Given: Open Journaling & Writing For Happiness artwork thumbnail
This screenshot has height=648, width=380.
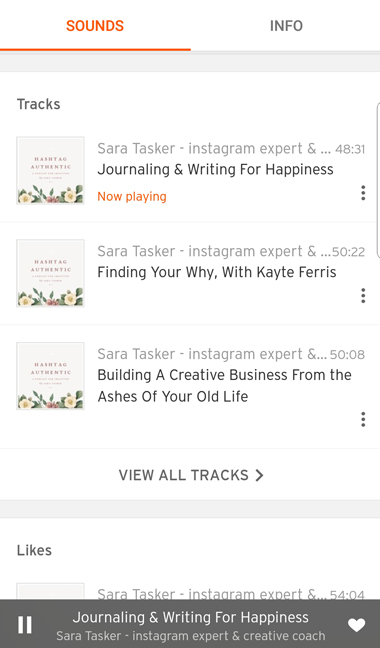Looking at the screenshot, I should tap(50, 171).
